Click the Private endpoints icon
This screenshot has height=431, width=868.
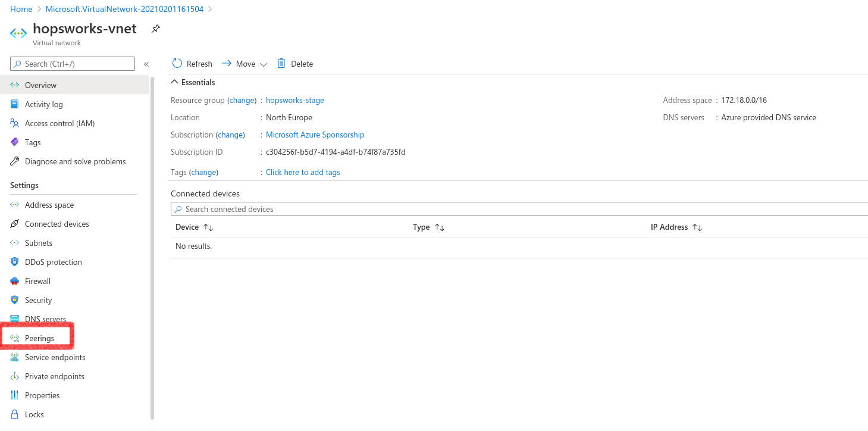[x=15, y=376]
